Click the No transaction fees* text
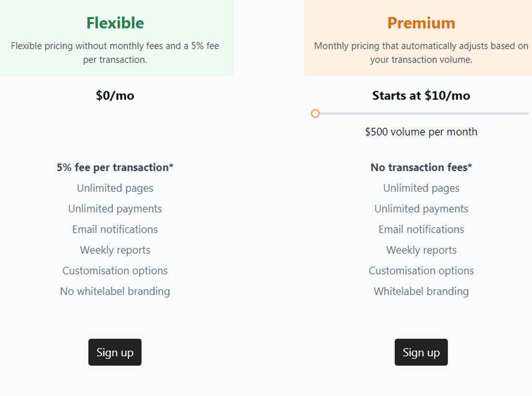Viewport: 532px width, 396px height. 421,167
